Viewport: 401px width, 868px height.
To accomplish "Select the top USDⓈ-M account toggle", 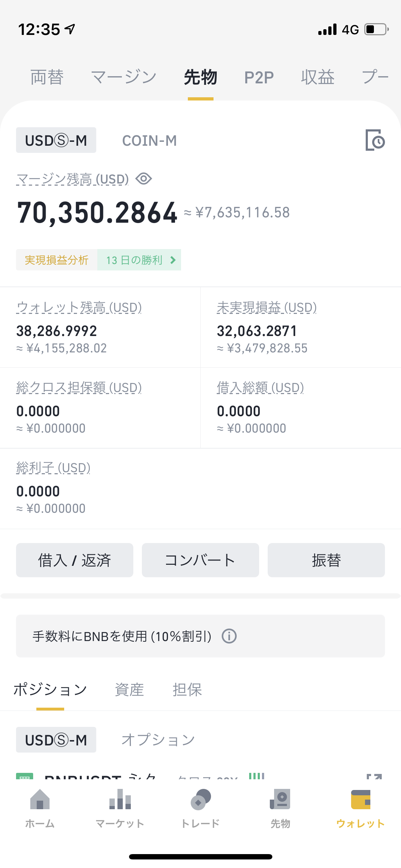I will click(56, 140).
